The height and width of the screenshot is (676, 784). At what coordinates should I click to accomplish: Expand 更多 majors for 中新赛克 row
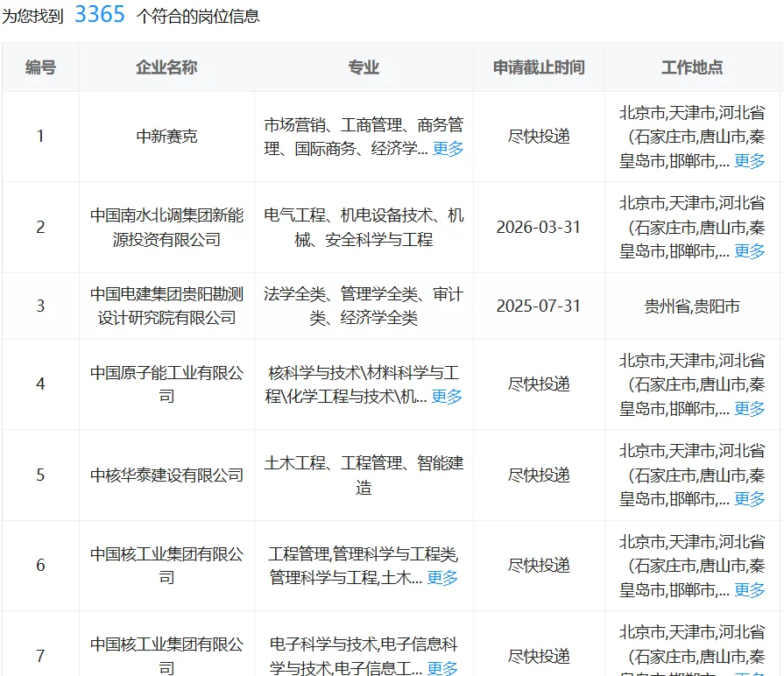446,150
